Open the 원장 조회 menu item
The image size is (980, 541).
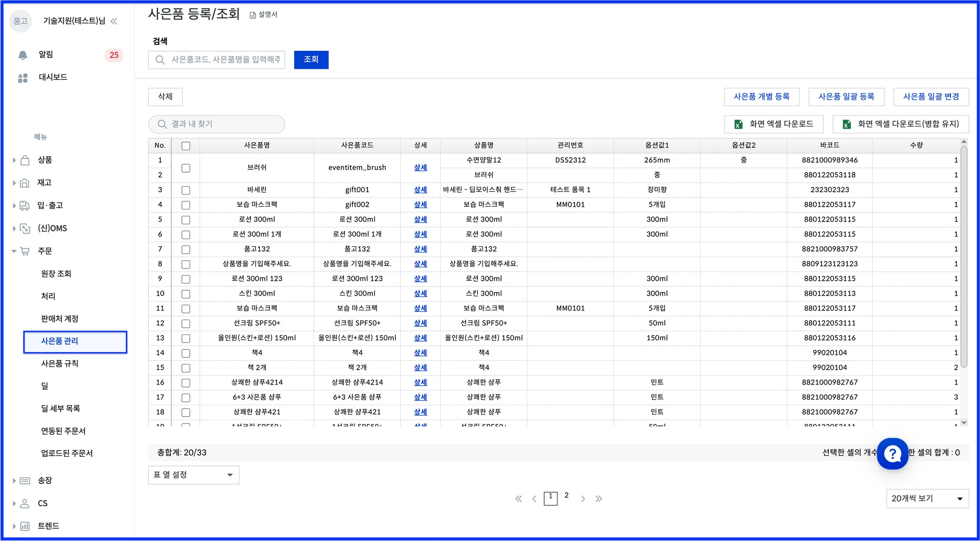[56, 274]
